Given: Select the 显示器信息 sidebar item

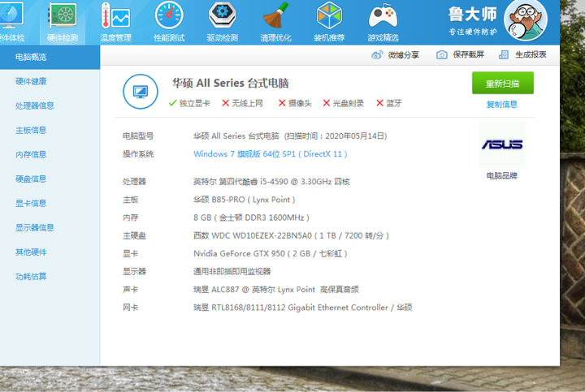Looking at the screenshot, I should click(x=35, y=228).
